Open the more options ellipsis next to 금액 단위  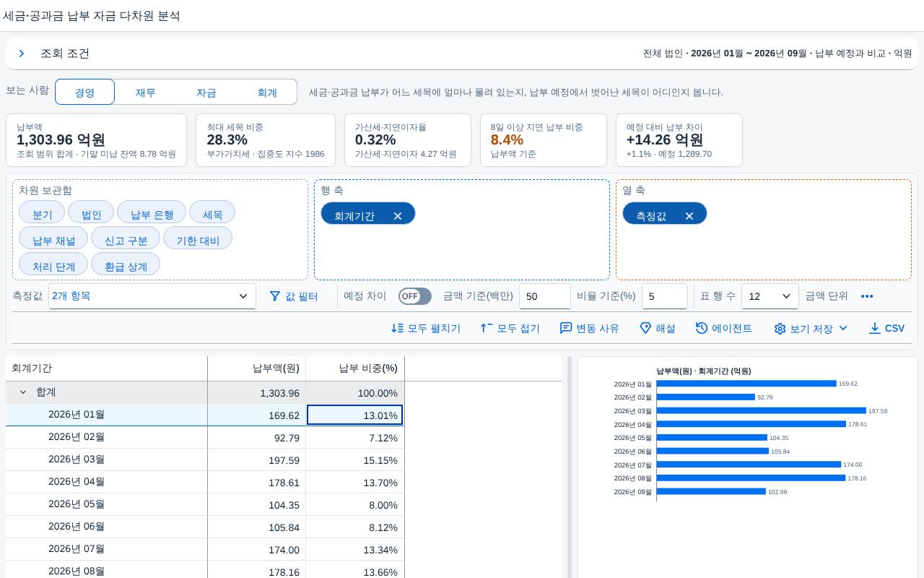pos(867,296)
